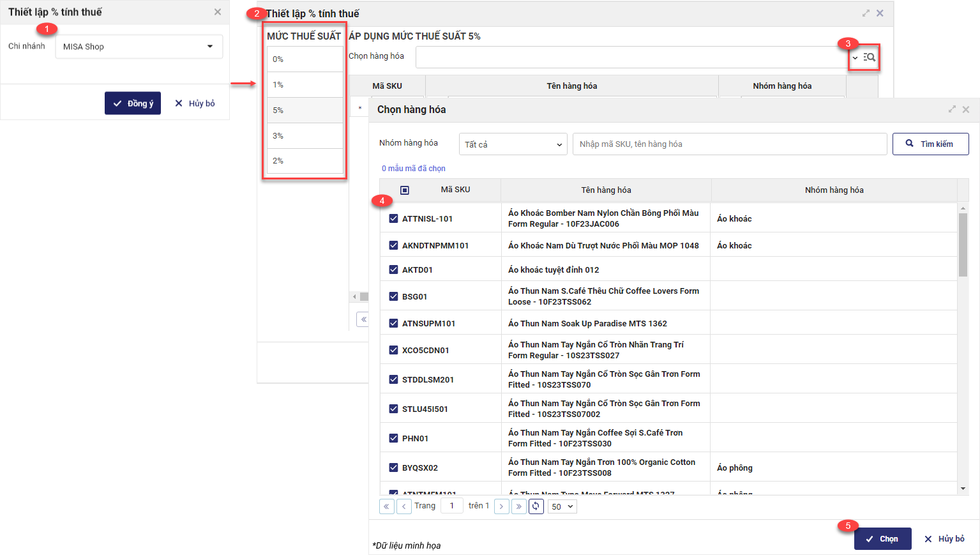
Task: Go to the previous page of results
Action: coord(404,506)
